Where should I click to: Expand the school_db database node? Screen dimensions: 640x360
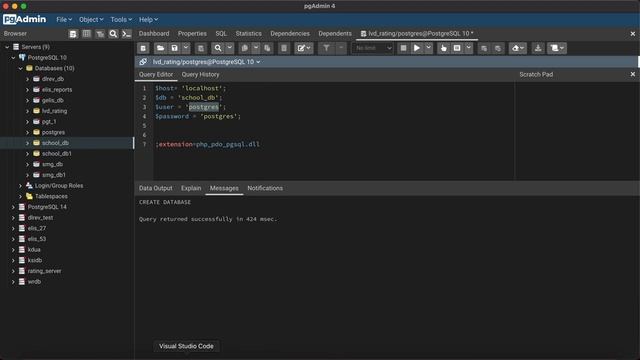[x=27, y=143]
